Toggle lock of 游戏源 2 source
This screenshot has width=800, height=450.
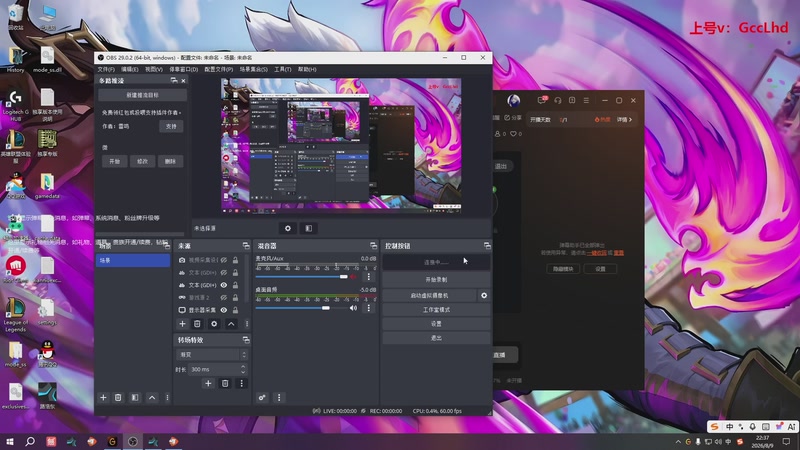pyautogui.click(x=235, y=297)
